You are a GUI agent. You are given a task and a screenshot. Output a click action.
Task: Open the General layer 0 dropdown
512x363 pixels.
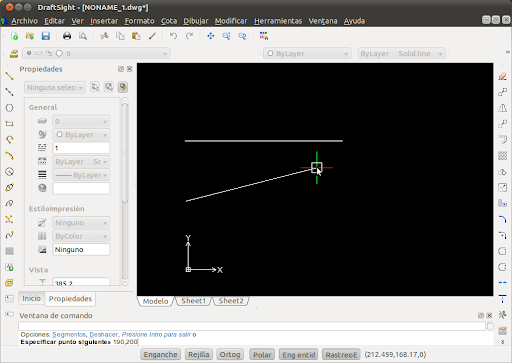(x=81, y=121)
